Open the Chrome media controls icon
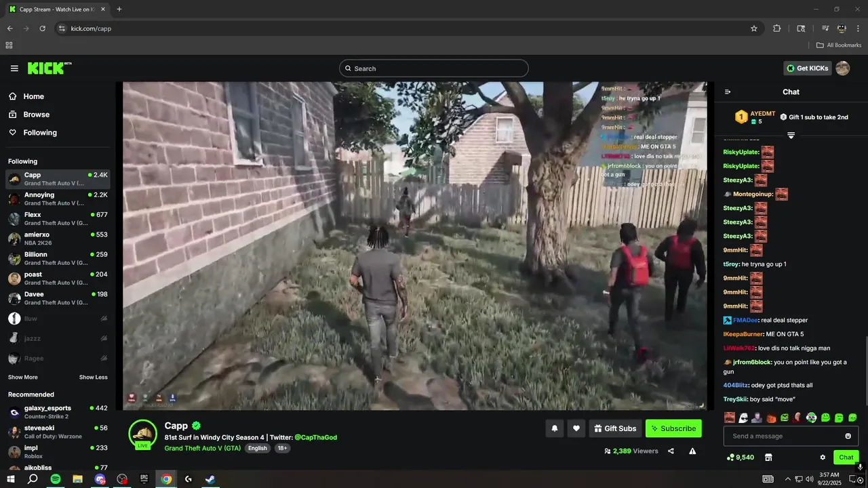868x488 pixels. point(825,28)
